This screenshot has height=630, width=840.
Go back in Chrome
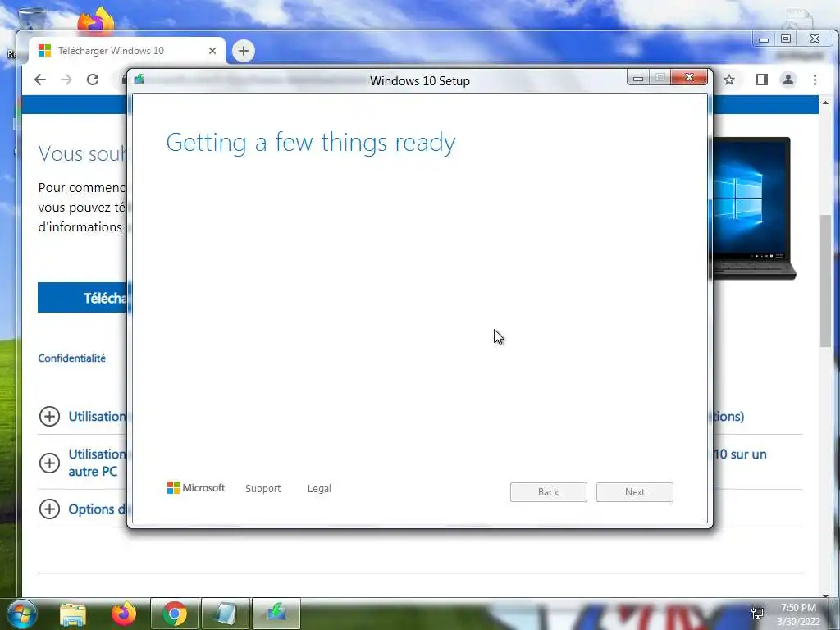click(40, 80)
